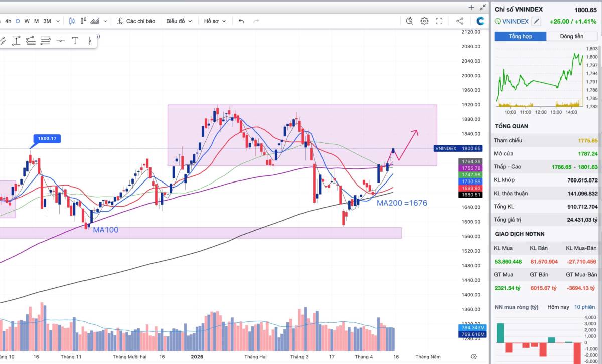Viewport: 602px width, 364px height.
Task: Open the Các chỉ báo indicators menu
Action: (x=136, y=21)
